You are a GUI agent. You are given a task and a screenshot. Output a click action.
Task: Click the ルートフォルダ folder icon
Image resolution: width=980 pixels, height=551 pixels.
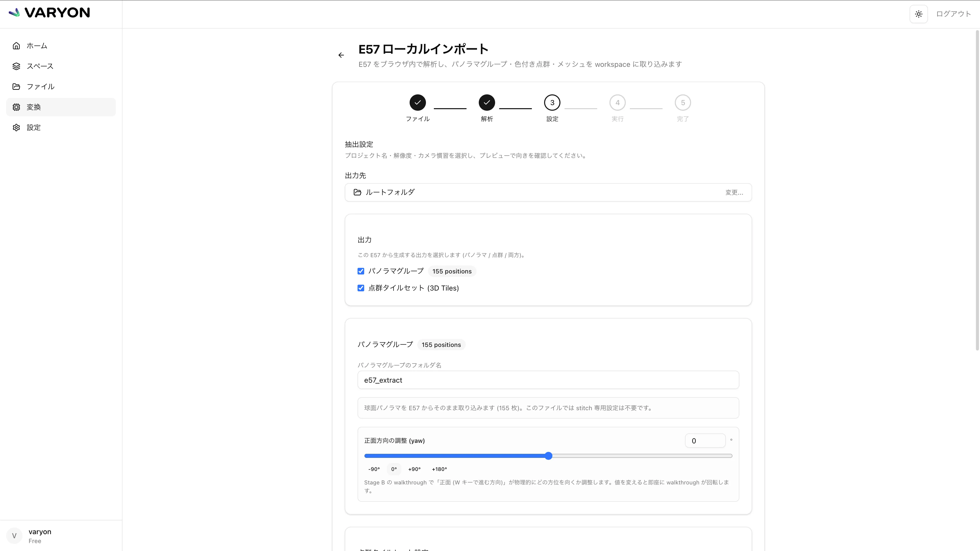point(357,192)
